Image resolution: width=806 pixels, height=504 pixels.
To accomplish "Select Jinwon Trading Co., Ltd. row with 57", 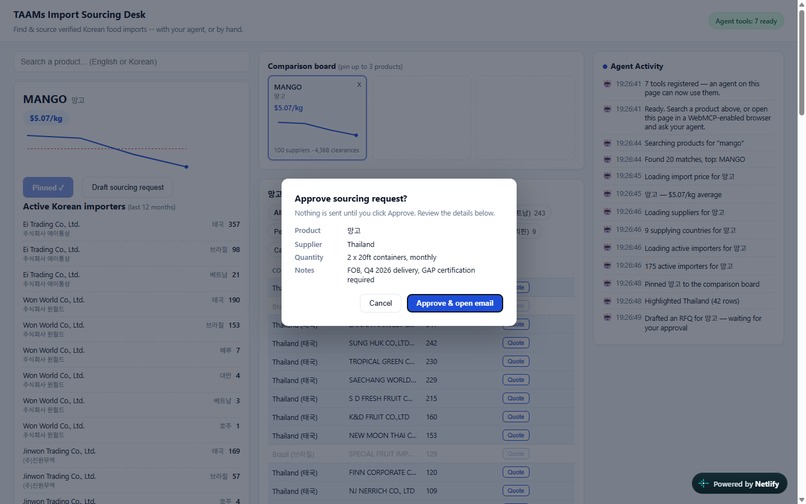I will 131,480.
